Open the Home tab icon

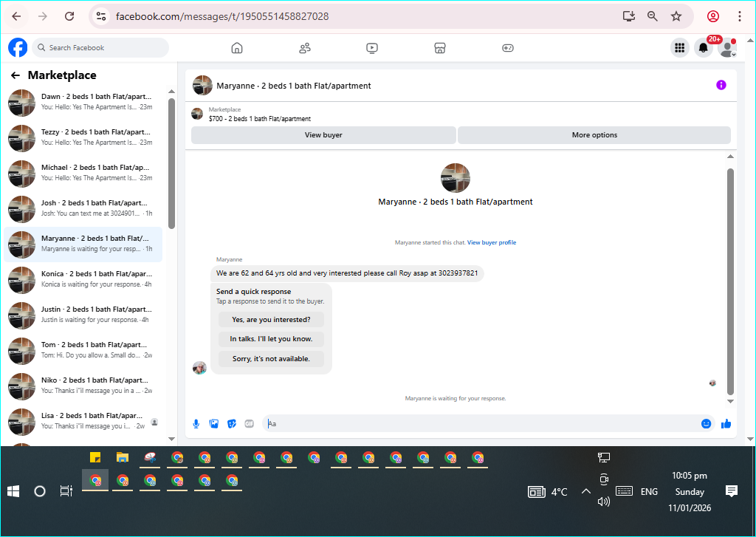(237, 48)
